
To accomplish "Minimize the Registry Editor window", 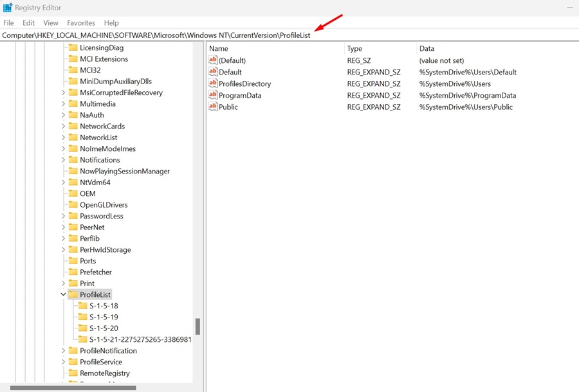I will (570, 7).
